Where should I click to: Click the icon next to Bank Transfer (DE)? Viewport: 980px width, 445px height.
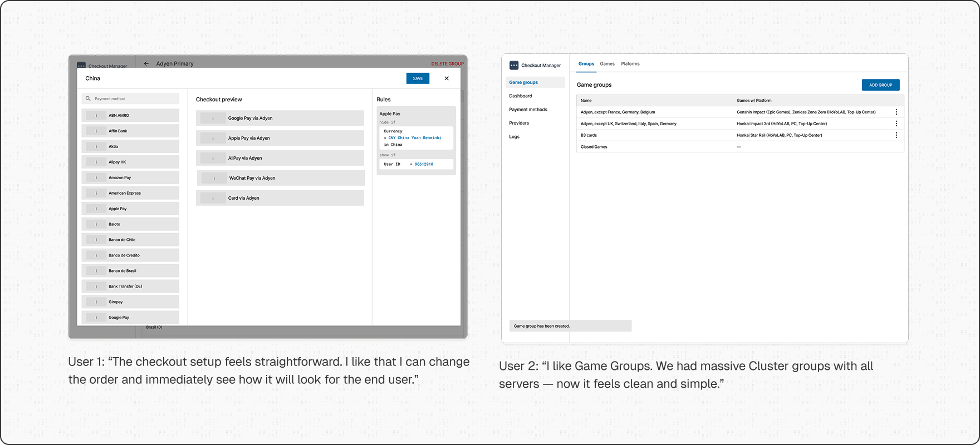click(x=96, y=286)
